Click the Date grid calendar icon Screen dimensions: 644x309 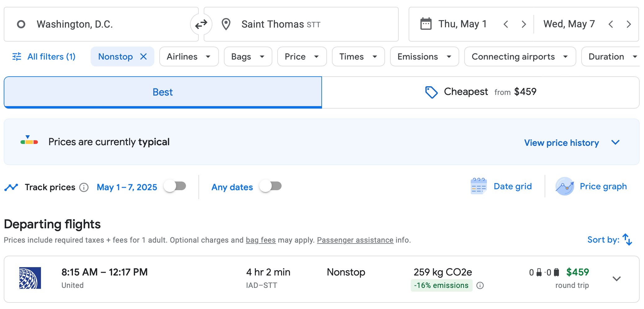point(478,186)
